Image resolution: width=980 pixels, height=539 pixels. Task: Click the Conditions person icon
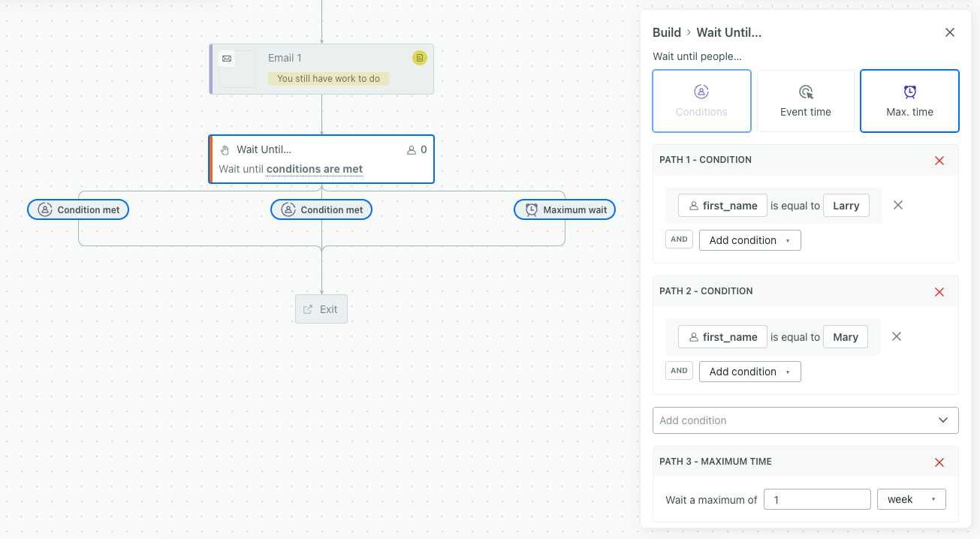tap(701, 92)
